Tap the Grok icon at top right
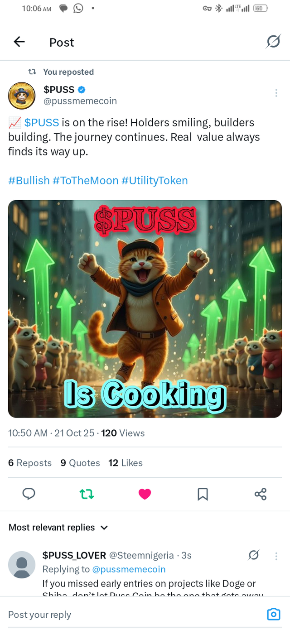Image resolution: width=290 pixels, height=644 pixels. pyautogui.click(x=274, y=42)
